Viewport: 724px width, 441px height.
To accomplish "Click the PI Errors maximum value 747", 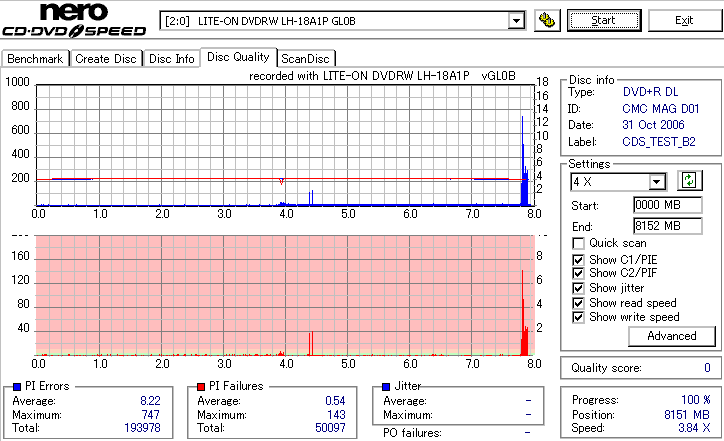I will (151, 415).
